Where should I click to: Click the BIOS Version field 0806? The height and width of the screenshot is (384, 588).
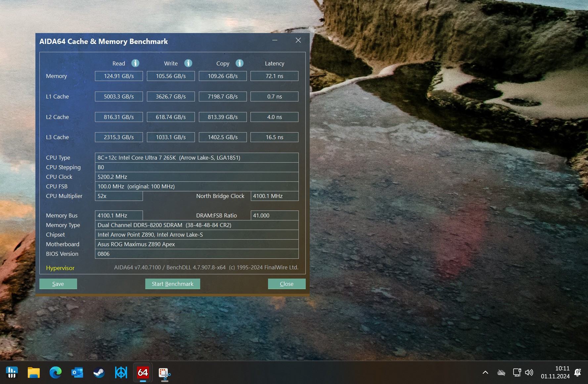tap(197, 254)
